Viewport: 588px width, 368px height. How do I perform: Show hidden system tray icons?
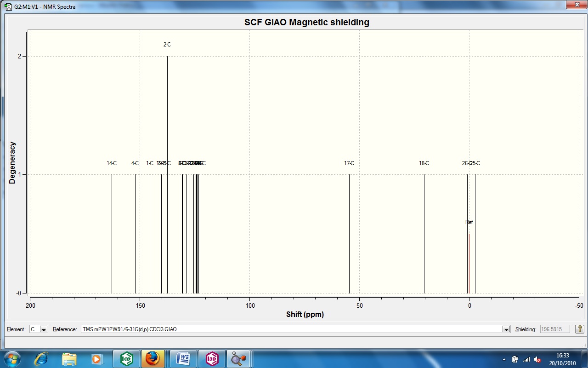(505, 359)
